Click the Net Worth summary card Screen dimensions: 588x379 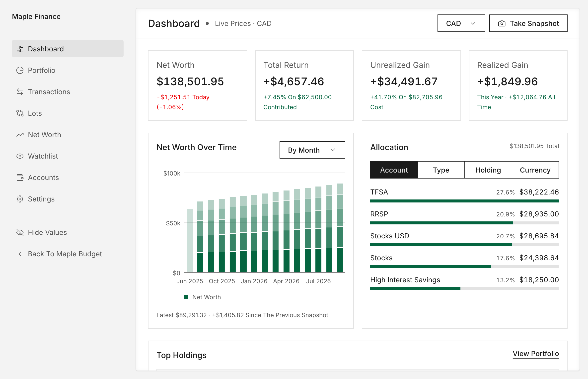(198, 86)
